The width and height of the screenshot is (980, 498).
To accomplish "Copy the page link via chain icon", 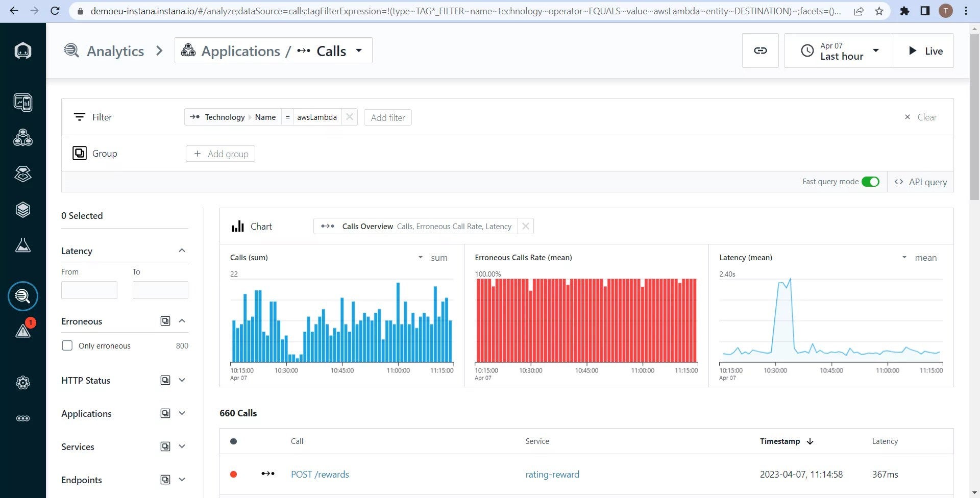I will 761,51.
